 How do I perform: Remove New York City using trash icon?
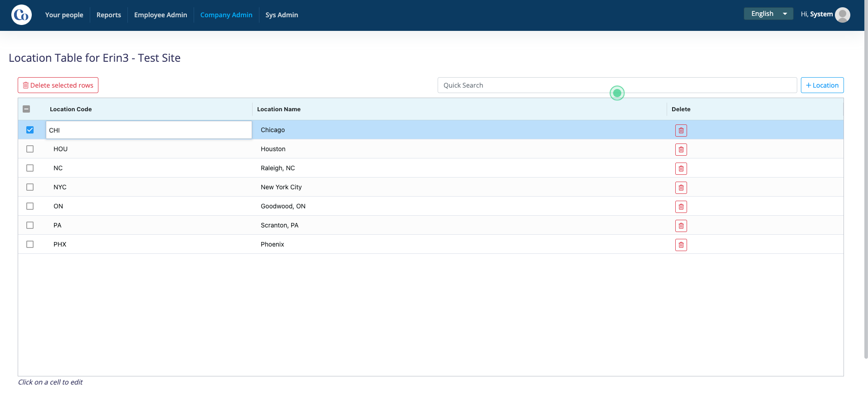[681, 188]
